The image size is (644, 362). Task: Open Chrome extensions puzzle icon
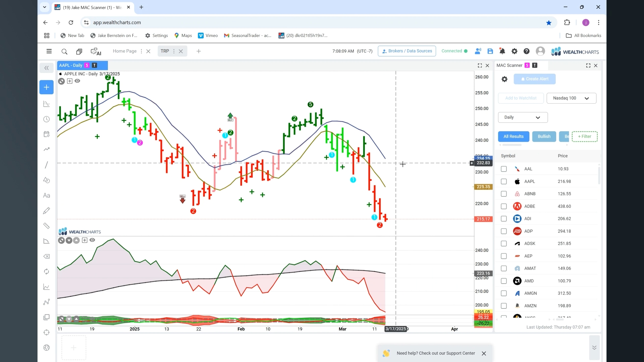[567, 22]
